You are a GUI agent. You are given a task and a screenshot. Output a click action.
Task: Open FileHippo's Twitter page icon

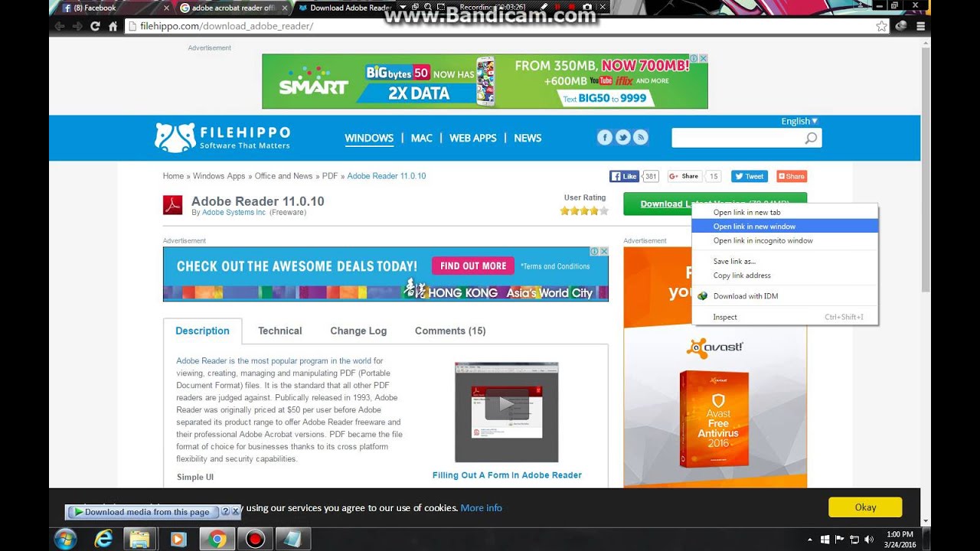pos(623,138)
